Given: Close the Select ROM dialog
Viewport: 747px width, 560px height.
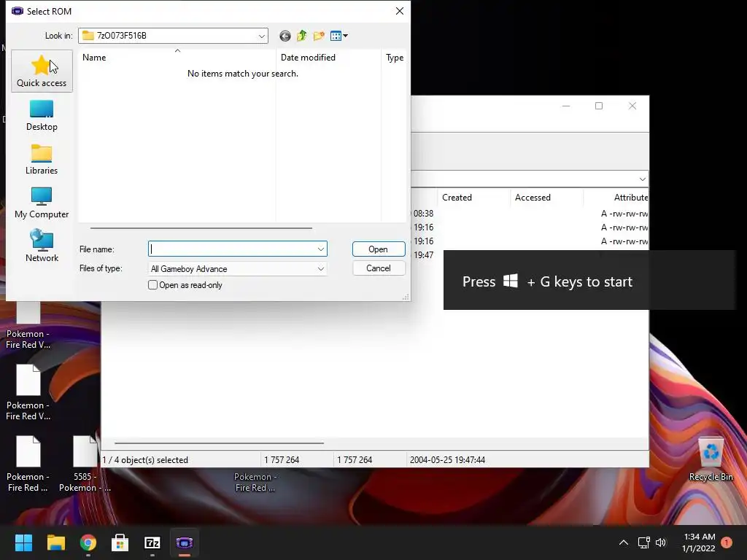Looking at the screenshot, I should 400,11.
